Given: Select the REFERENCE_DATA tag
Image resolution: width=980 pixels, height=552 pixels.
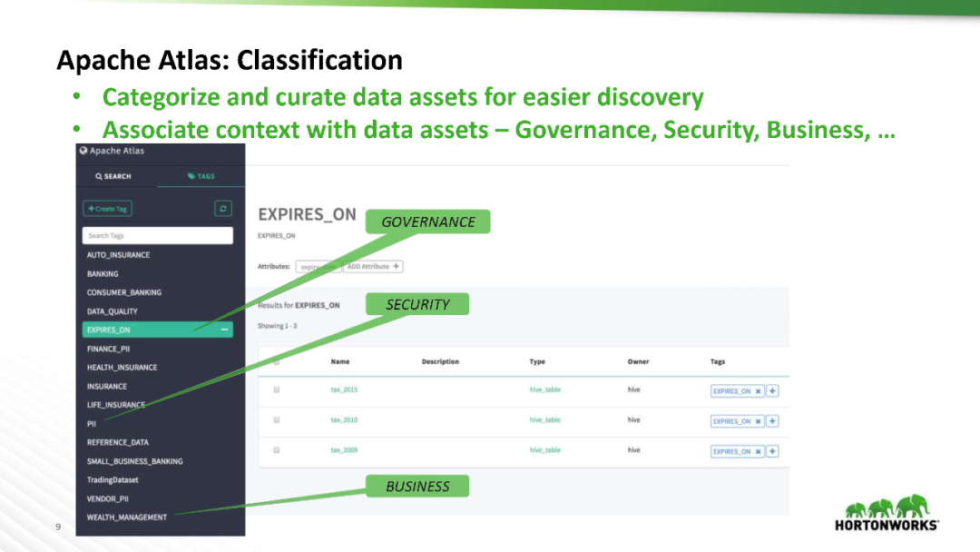Looking at the screenshot, I should pyautogui.click(x=117, y=443).
